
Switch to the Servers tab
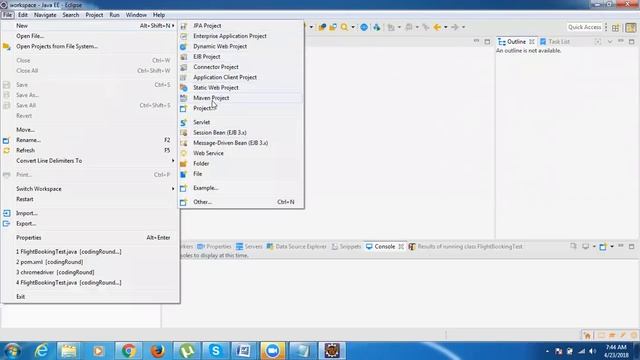click(x=249, y=247)
